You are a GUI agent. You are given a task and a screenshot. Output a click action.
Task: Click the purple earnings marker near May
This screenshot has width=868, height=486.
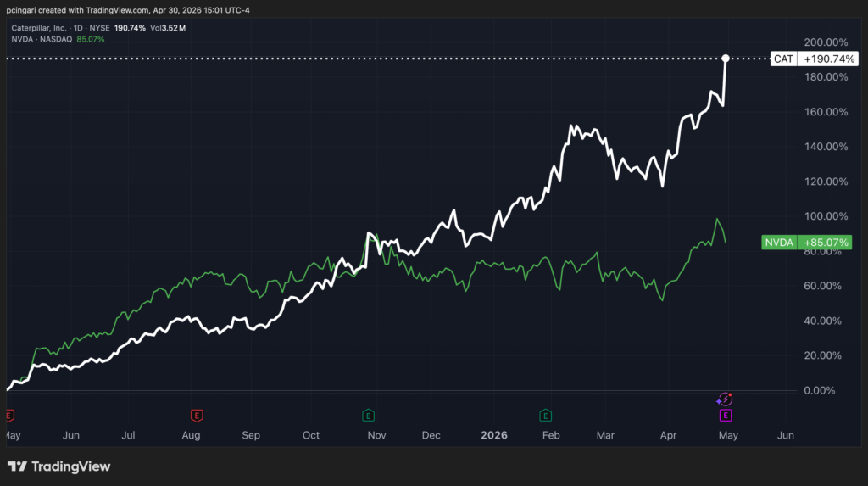(726, 415)
